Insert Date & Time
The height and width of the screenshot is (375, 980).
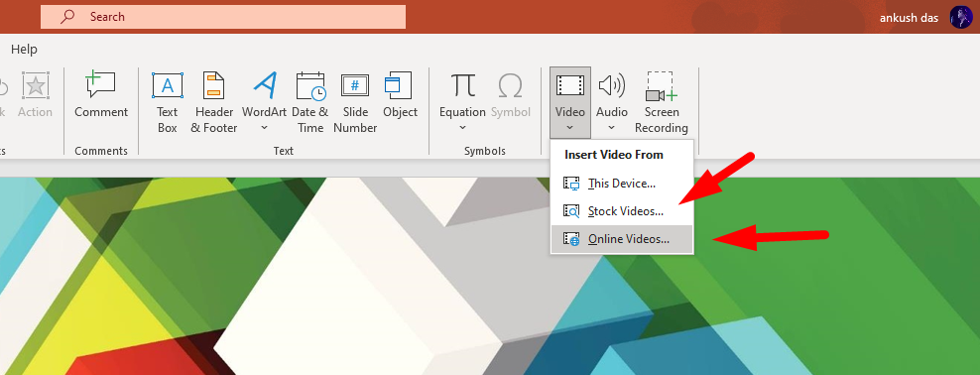click(310, 103)
